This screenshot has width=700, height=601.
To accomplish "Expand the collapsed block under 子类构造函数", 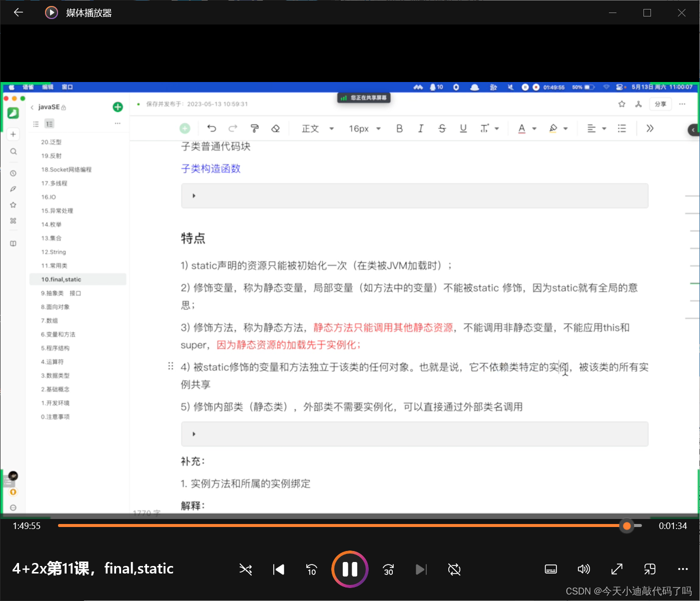I will pyautogui.click(x=194, y=195).
